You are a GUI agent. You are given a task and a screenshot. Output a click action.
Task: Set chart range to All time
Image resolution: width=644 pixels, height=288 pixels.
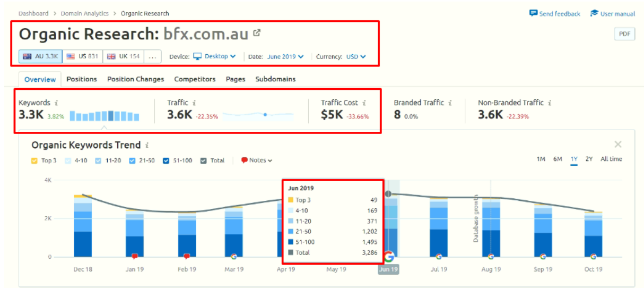click(611, 159)
